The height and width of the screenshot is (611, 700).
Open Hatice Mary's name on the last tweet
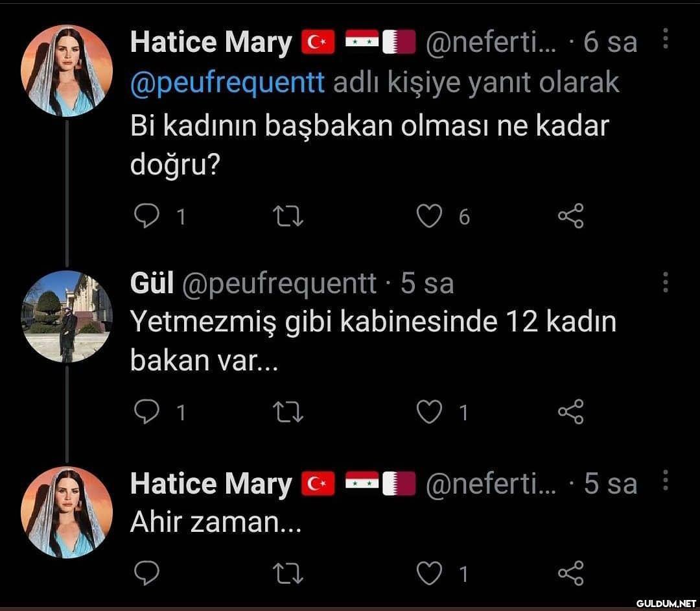point(211,484)
